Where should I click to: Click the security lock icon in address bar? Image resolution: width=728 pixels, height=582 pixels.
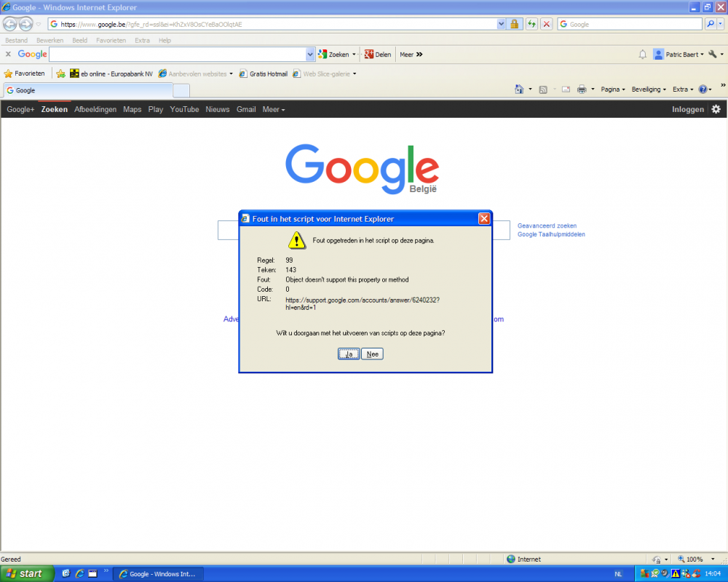coord(515,24)
